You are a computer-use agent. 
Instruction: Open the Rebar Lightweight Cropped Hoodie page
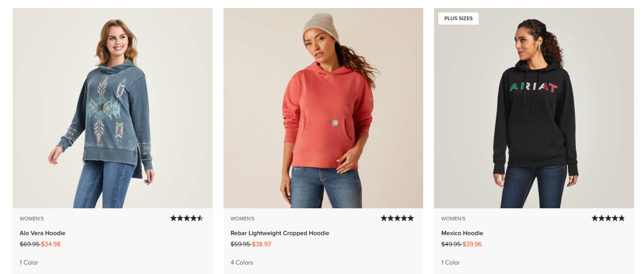click(279, 233)
